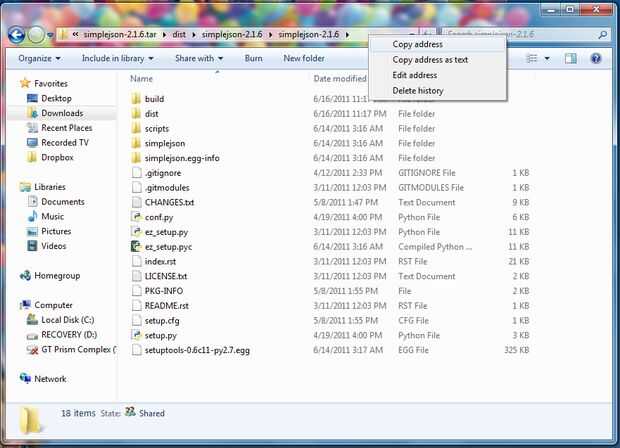
Task: Select the setup.py Python file icon
Action: point(136,335)
